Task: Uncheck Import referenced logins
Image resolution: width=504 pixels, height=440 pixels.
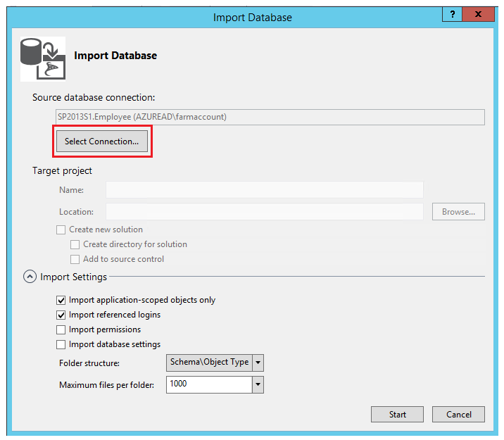Action: click(61, 315)
